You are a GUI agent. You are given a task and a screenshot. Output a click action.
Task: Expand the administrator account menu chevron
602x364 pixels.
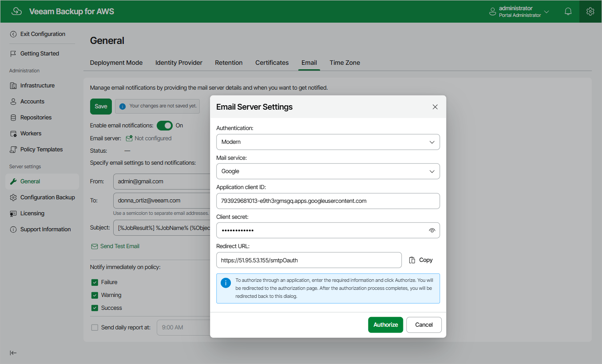pyautogui.click(x=547, y=12)
